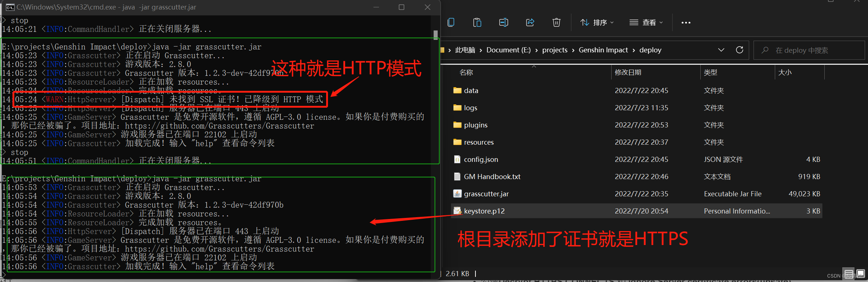The height and width of the screenshot is (282, 868).
Task: Sort by the 名称 column header
Action: [466, 73]
